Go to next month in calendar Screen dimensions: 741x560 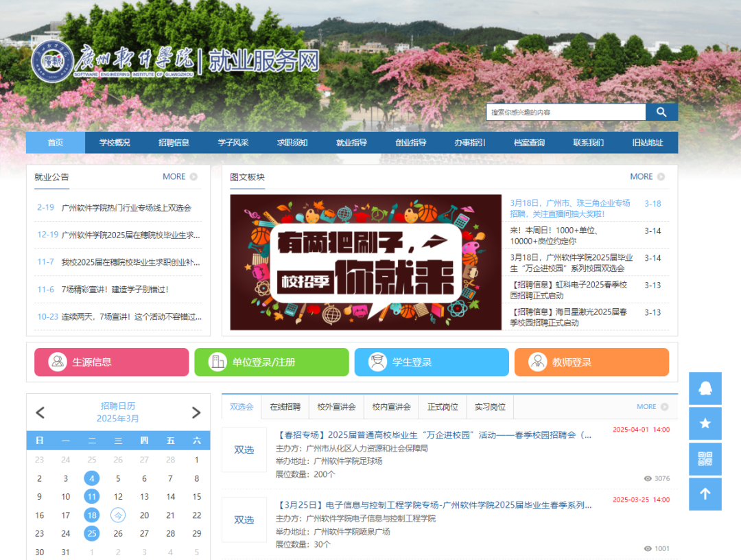tap(196, 412)
